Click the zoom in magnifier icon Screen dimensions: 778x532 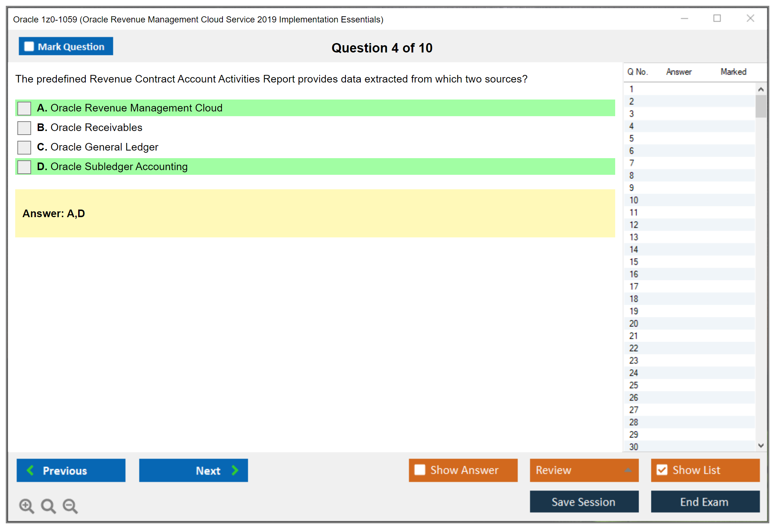click(26, 506)
